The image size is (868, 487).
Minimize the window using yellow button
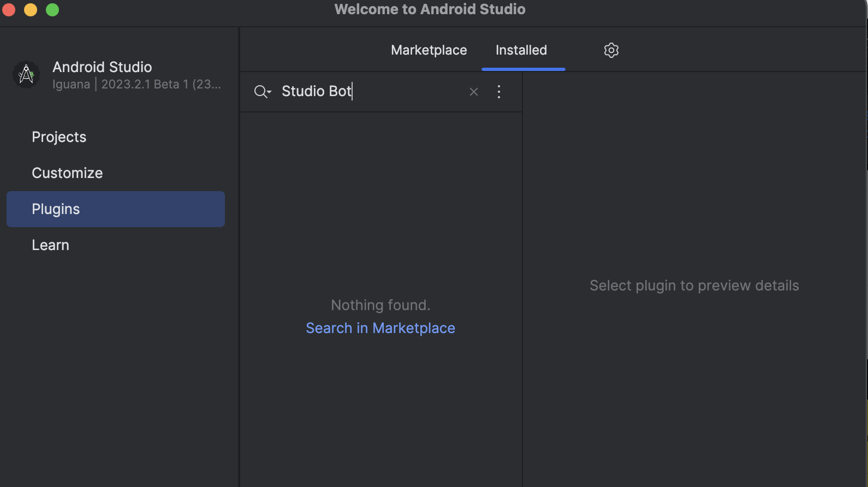click(x=31, y=10)
